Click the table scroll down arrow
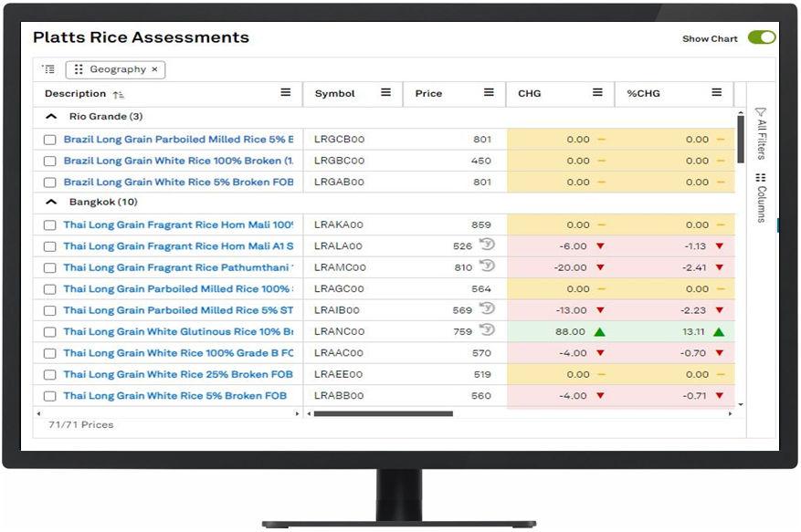Viewport: 801px width, 532px height. tap(740, 405)
